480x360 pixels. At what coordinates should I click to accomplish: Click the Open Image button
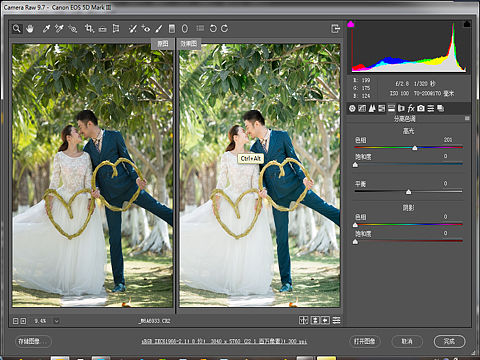pyautogui.click(x=365, y=341)
